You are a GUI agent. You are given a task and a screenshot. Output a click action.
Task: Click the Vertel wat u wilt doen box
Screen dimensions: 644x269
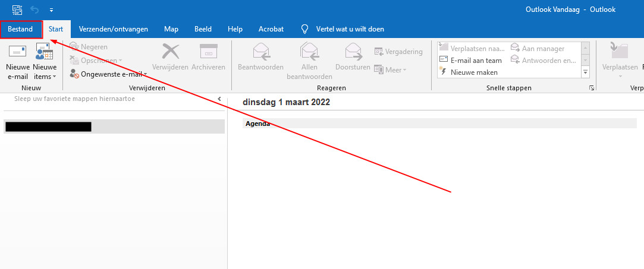click(x=350, y=29)
